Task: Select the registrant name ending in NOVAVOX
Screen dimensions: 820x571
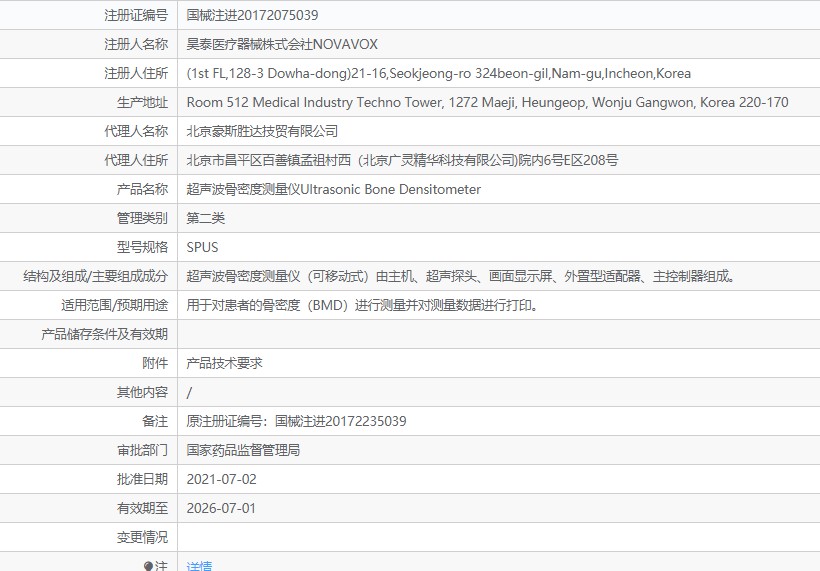Action: pos(282,44)
